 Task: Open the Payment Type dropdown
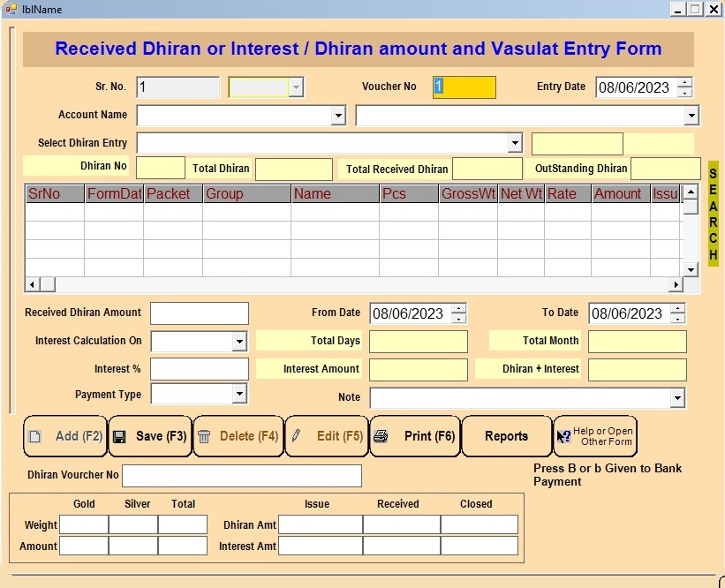[238, 394]
